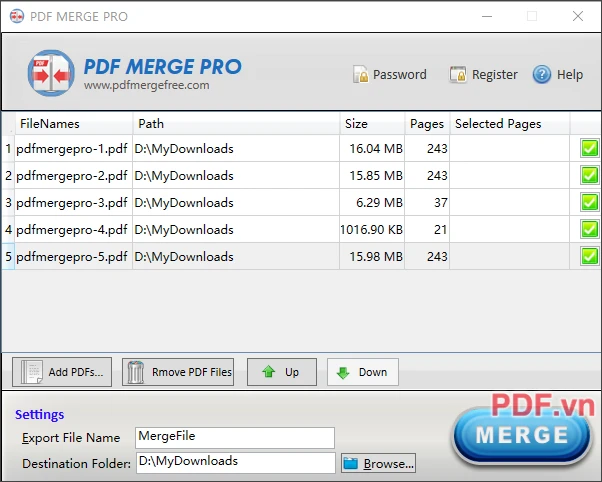Close the PDF Merge Pro window
Image resolution: width=602 pixels, height=482 pixels.
pos(578,16)
